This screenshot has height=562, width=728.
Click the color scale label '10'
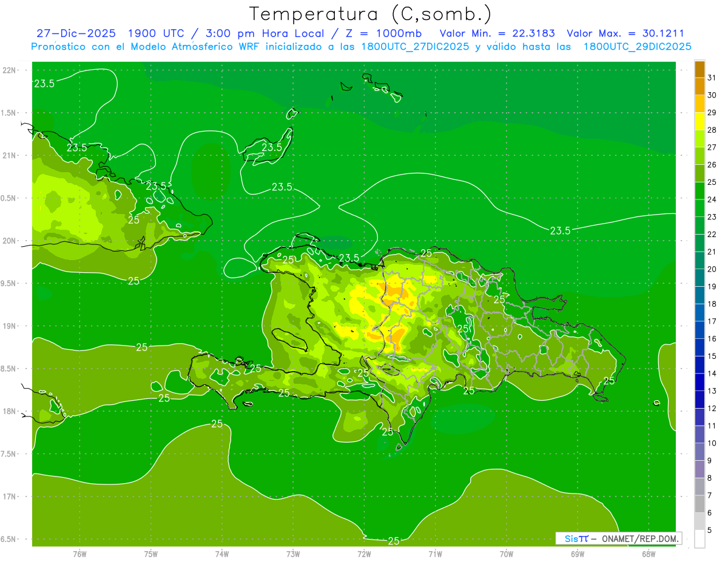(712, 443)
